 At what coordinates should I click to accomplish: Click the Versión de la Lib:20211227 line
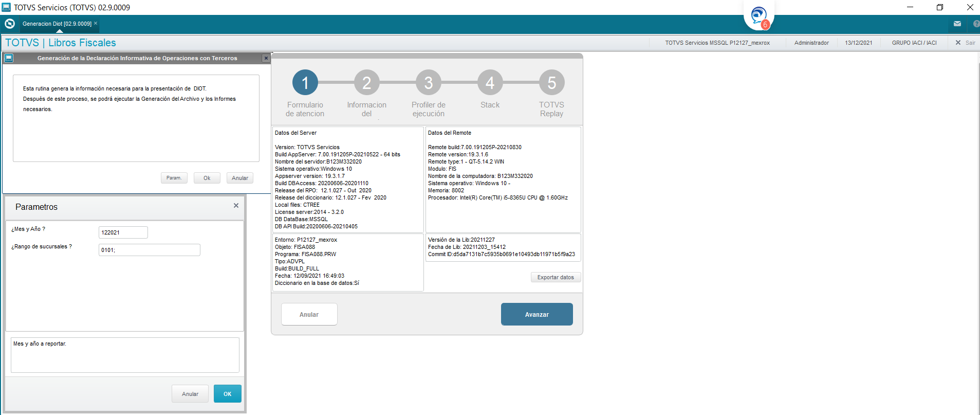461,240
